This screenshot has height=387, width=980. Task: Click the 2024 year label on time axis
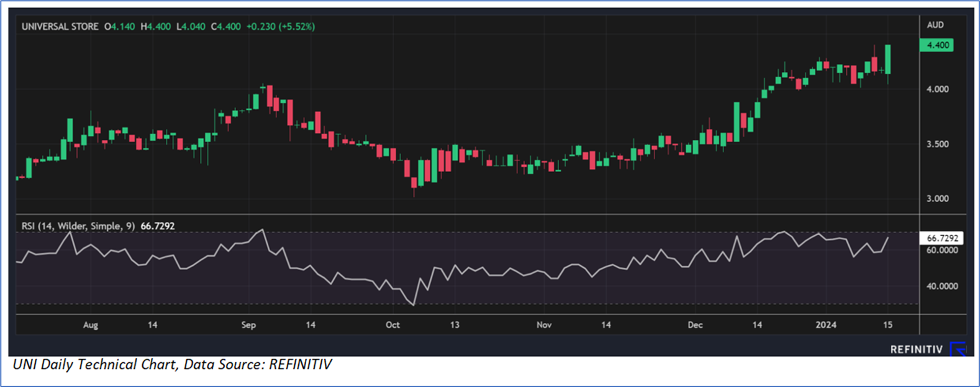point(826,325)
